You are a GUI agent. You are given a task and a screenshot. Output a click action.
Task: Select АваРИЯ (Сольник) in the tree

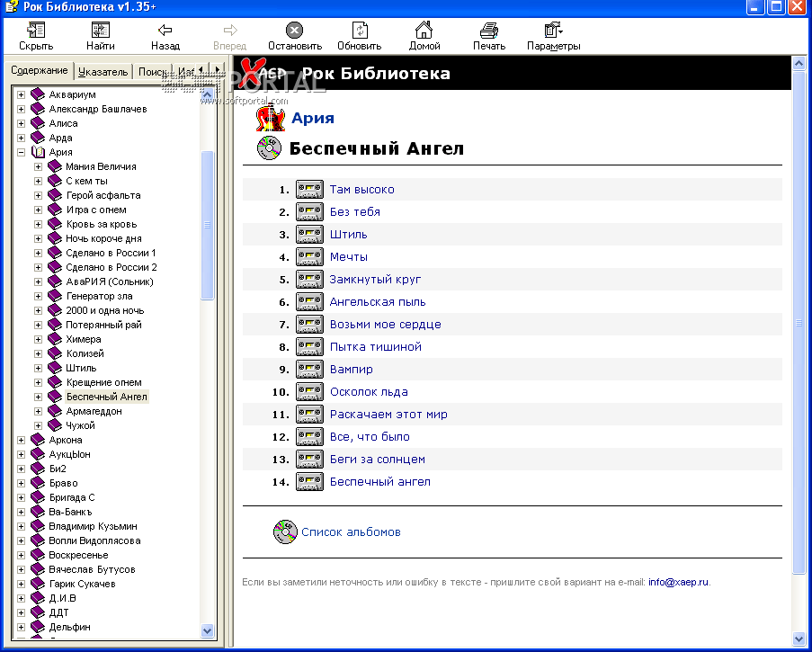(x=110, y=281)
